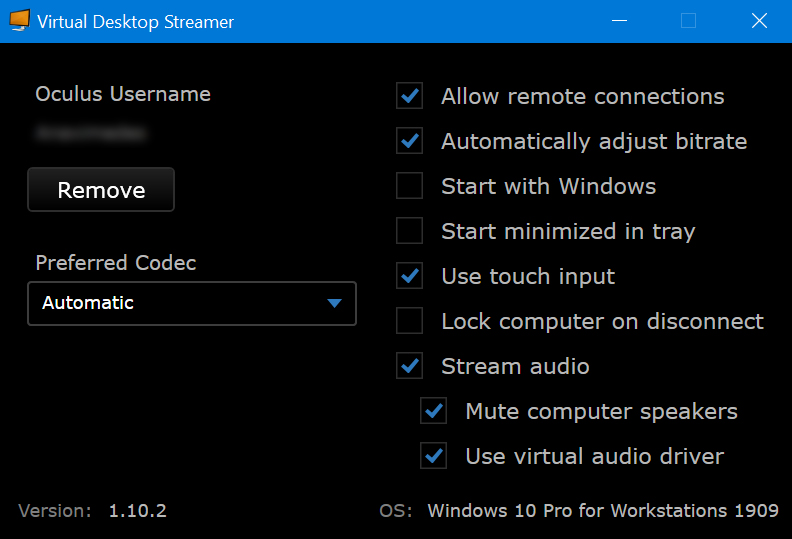Enable Start with Windows
The height and width of the screenshot is (539, 792).
410,186
